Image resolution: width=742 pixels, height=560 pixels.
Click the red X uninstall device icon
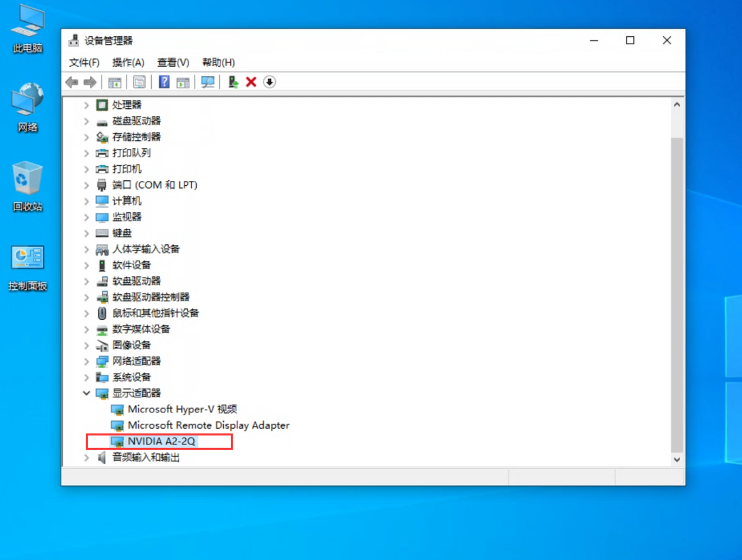click(x=251, y=82)
